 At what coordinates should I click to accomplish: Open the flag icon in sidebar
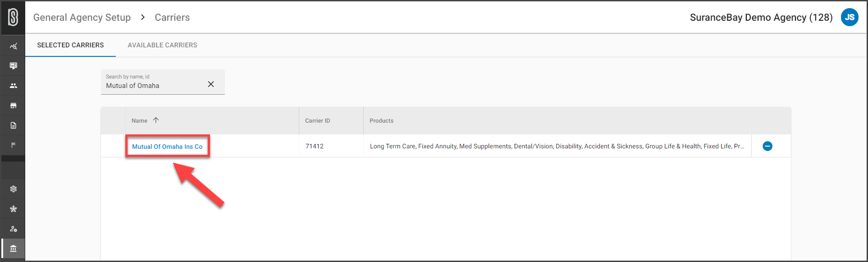pos(14,145)
